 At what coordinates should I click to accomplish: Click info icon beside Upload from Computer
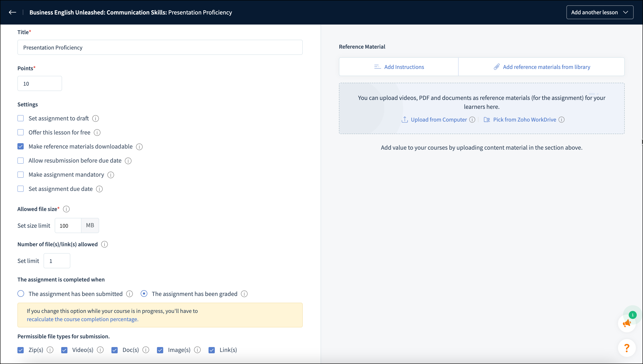click(x=472, y=120)
